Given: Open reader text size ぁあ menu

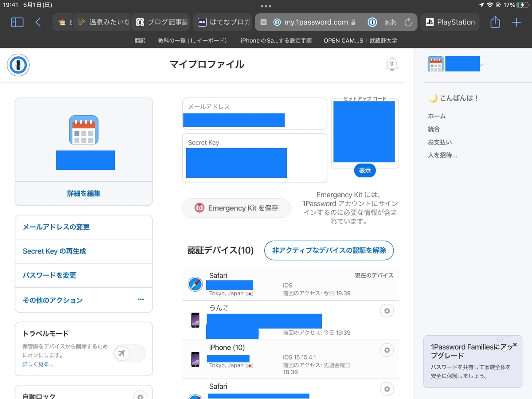Looking at the screenshot, I should pos(391,22).
